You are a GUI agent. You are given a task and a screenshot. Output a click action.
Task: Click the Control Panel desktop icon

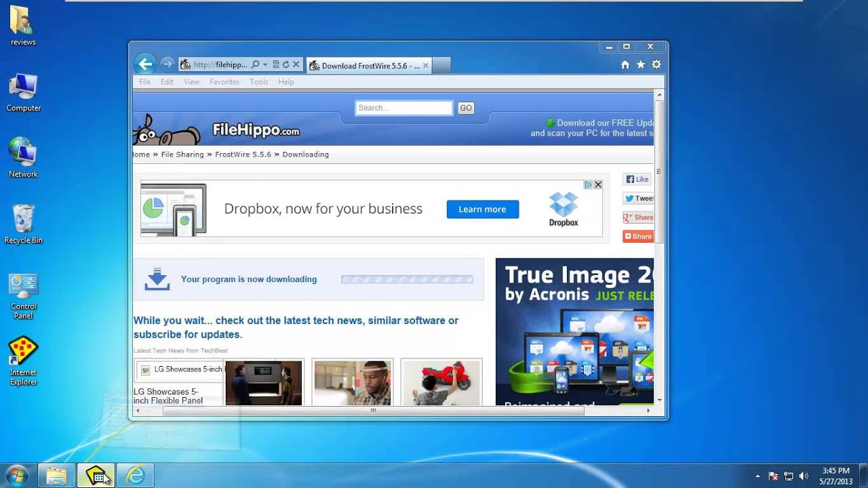click(23, 296)
